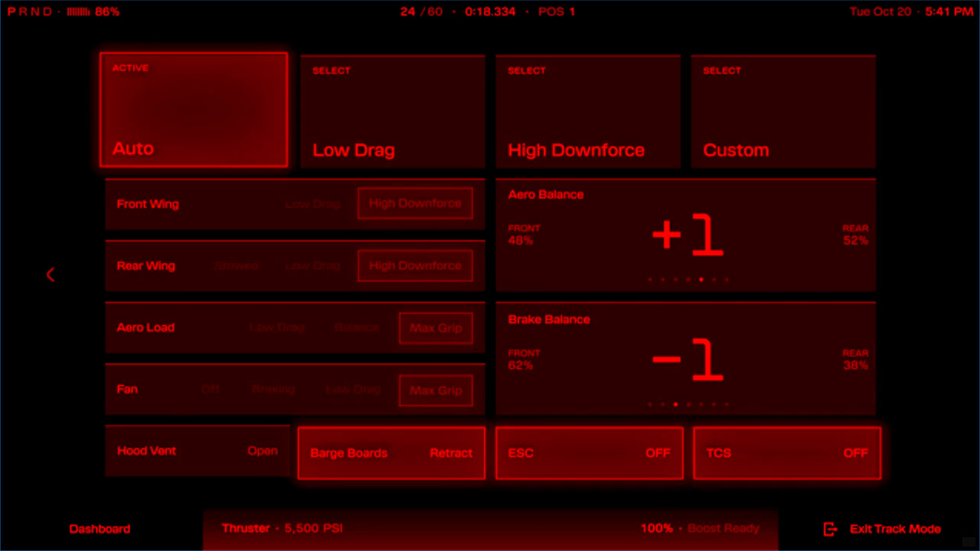Set Front Wing to High Downforce
This screenshot has width=980, height=551.
click(415, 204)
